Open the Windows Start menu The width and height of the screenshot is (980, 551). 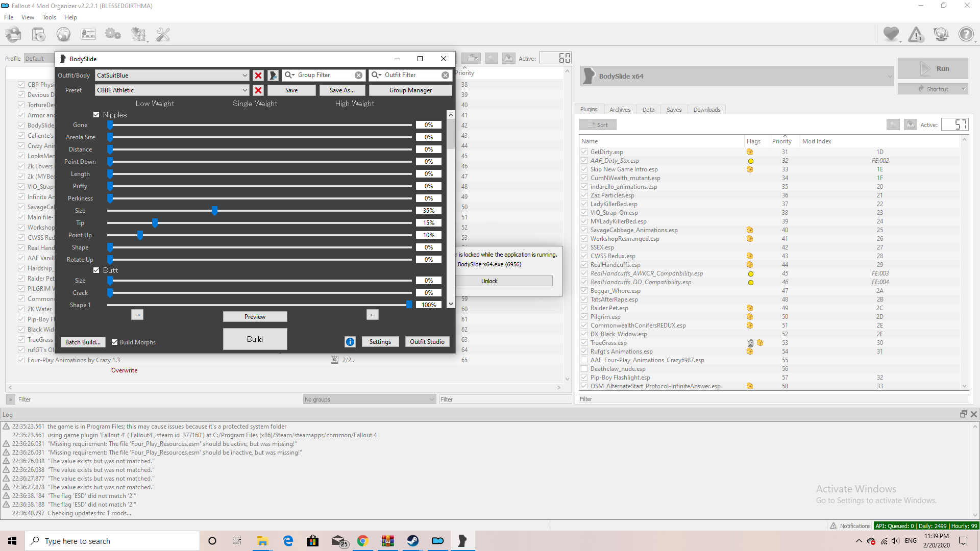tap(12, 541)
